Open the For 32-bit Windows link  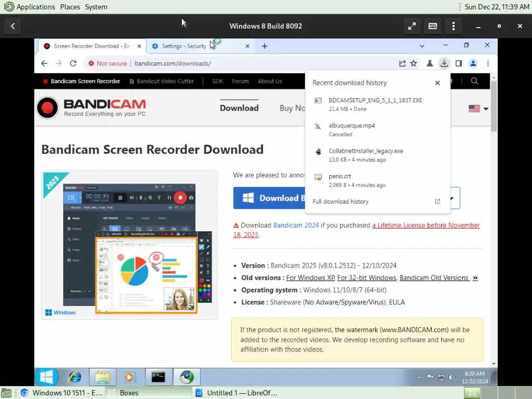[x=366, y=278]
